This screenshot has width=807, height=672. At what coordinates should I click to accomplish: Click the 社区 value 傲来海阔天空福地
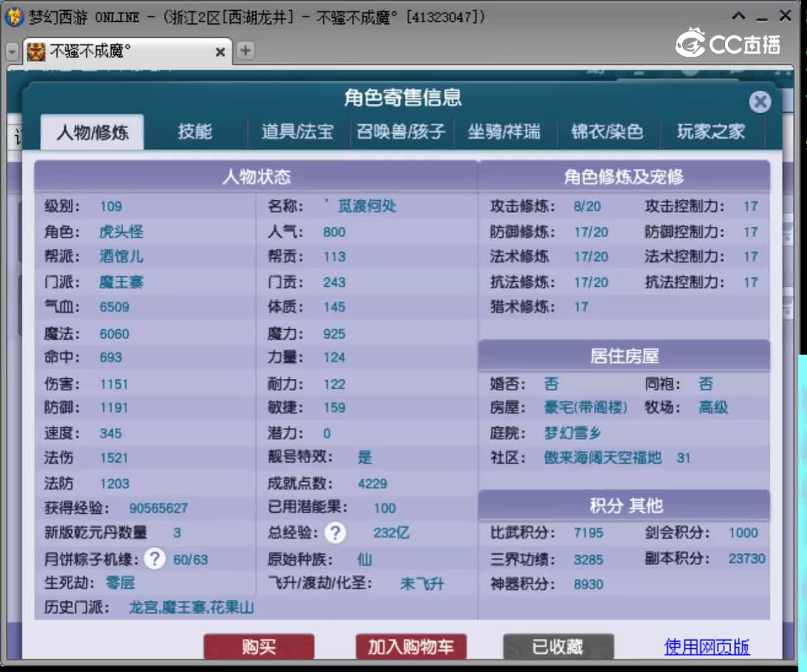click(603, 458)
